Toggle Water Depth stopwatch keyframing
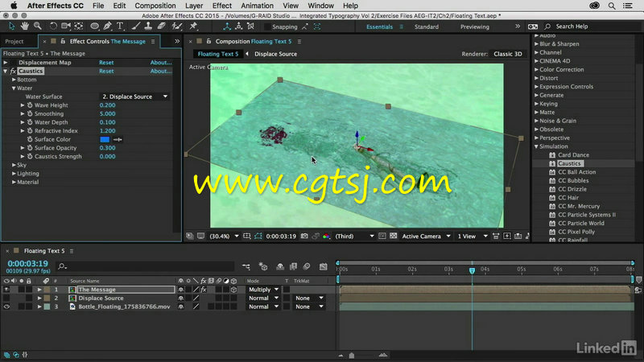The height and width of the screenshot is (362, 644). (30, 122)
